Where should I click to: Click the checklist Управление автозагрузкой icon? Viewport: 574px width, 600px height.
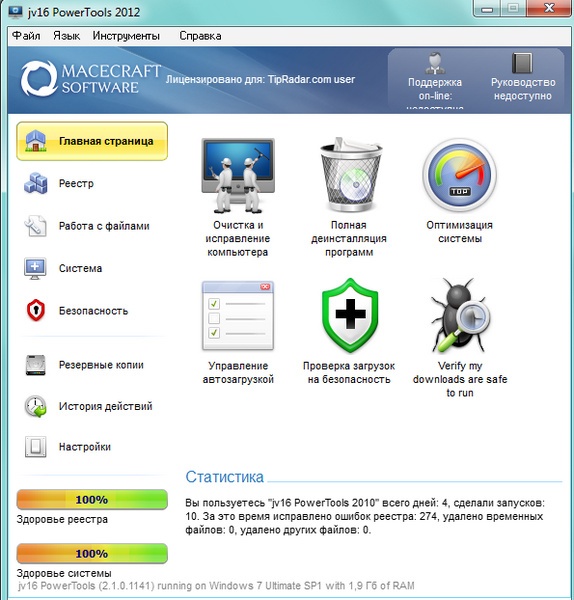pyautogui.click(x=238, y=316)
